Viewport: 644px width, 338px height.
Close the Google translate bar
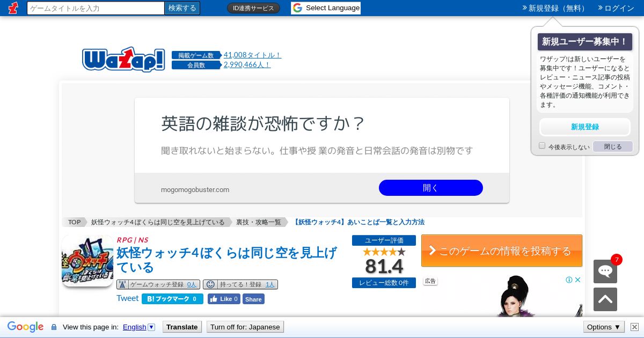[x=634, y=327]
